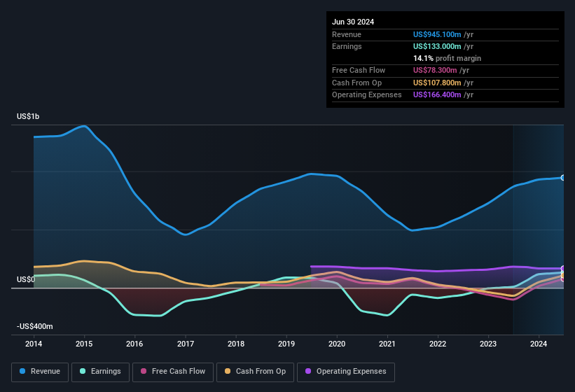
Task: Click the 2020 label on the x-axis
Action: 337,344
